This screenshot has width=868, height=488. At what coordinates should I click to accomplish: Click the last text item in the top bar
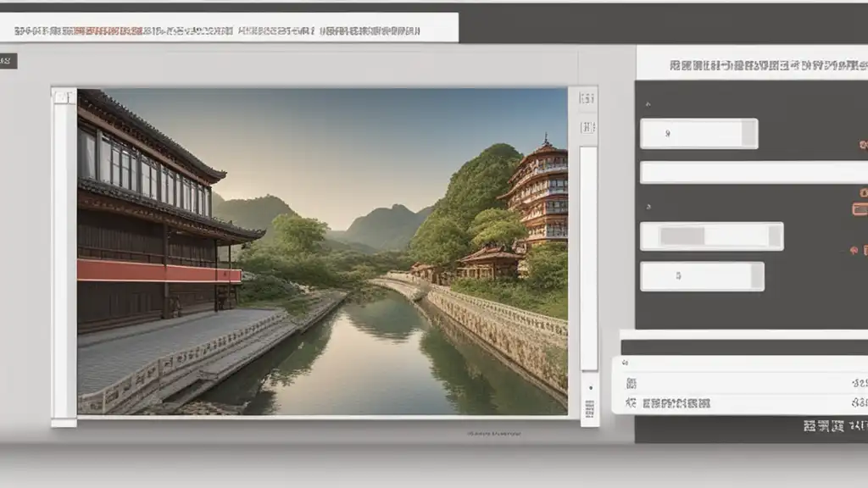tap(370, 31)
